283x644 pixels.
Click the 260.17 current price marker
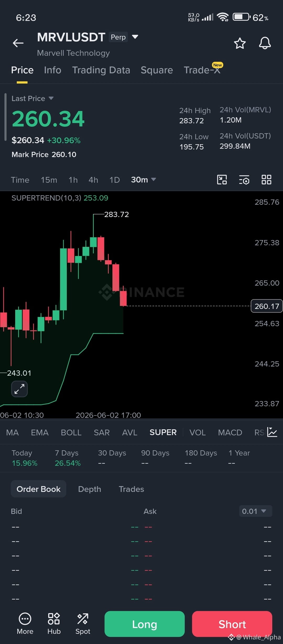[x=267, y=306]
